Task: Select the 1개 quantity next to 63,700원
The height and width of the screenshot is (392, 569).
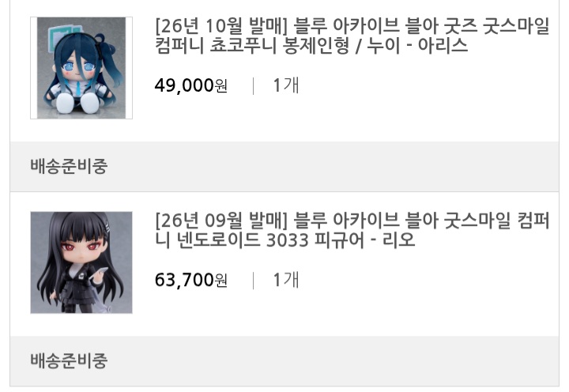Action: pos(286,281)
